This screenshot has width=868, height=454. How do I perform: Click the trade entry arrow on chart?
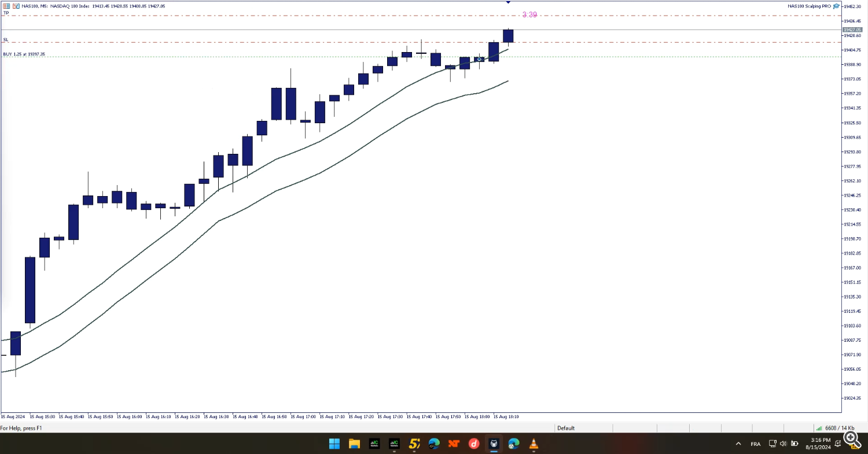[x=480, y=59]
